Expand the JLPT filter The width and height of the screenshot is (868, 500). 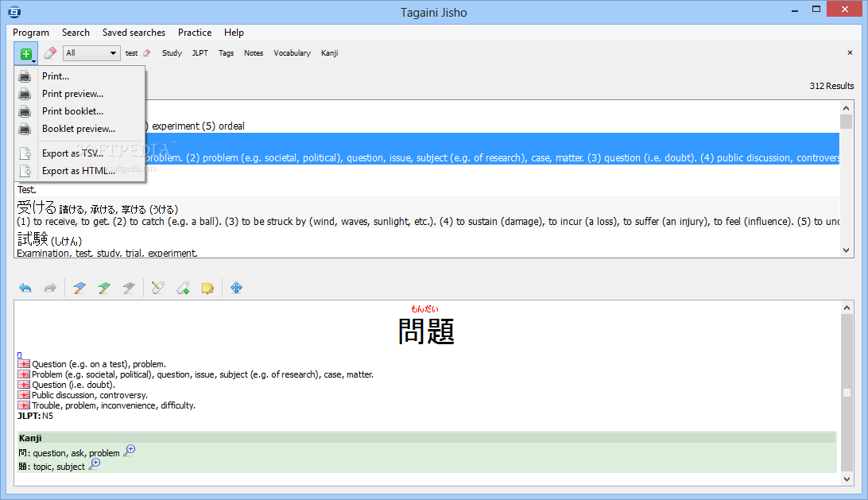click(200, 53)
